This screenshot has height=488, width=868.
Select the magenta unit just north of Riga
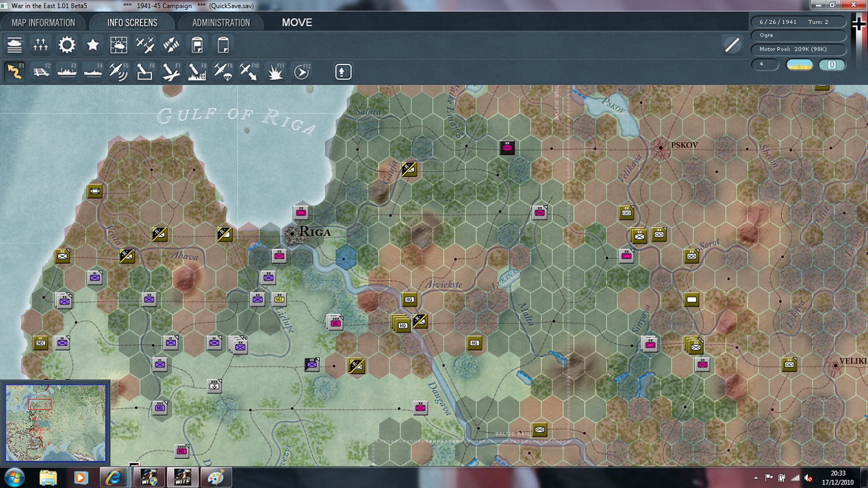(x=301, y=212)
